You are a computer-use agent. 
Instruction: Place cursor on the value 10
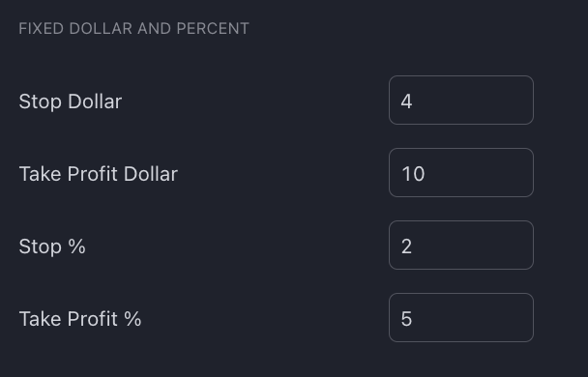413,174
